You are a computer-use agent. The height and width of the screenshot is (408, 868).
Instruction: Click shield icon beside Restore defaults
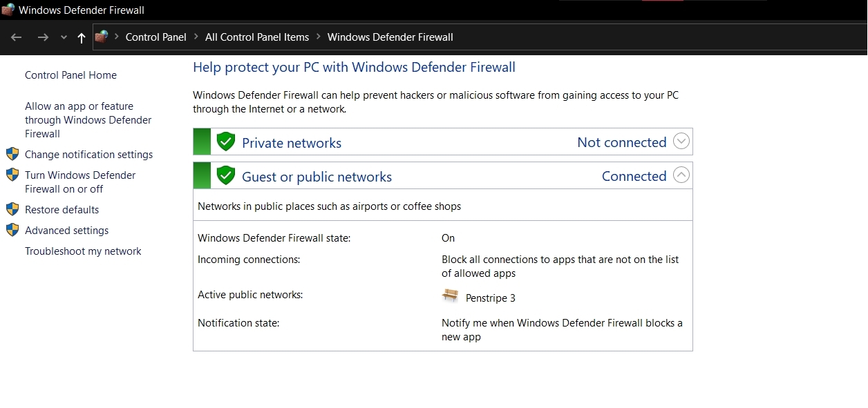pyautogui.click(x=12, y=210)
